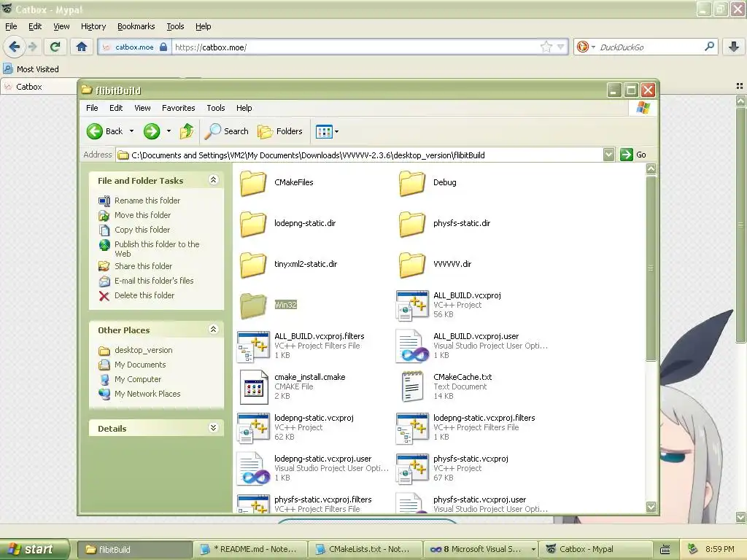747x560 pixels.
Task: Select the tinyxml2-static.dir folder icon
Action: 253,265
